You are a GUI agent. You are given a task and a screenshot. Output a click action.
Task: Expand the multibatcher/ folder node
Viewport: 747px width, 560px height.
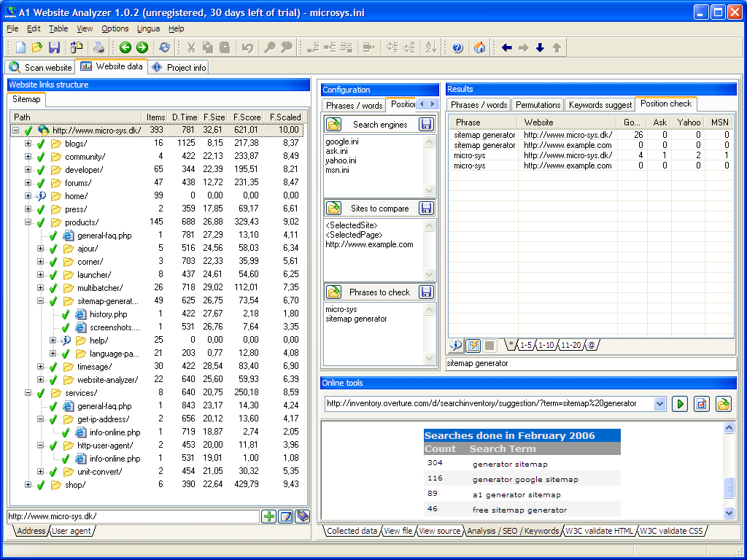point(41,287)
